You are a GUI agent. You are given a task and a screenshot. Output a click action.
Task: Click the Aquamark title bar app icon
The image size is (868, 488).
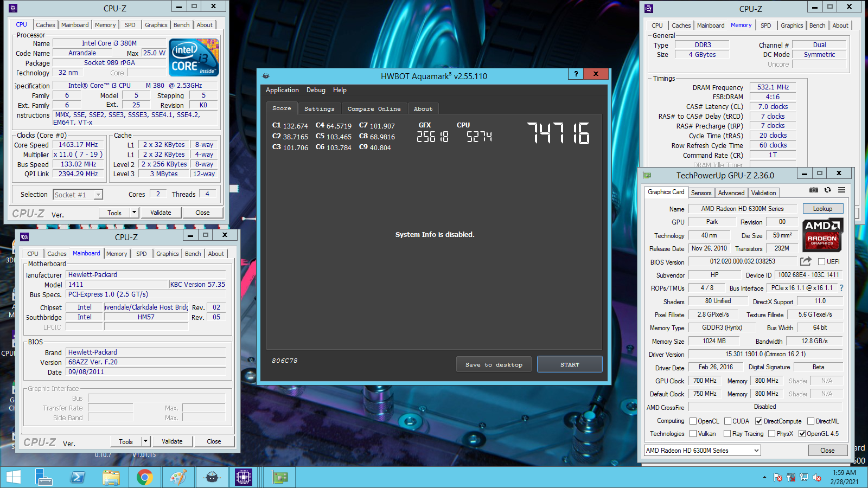(266, 76)
